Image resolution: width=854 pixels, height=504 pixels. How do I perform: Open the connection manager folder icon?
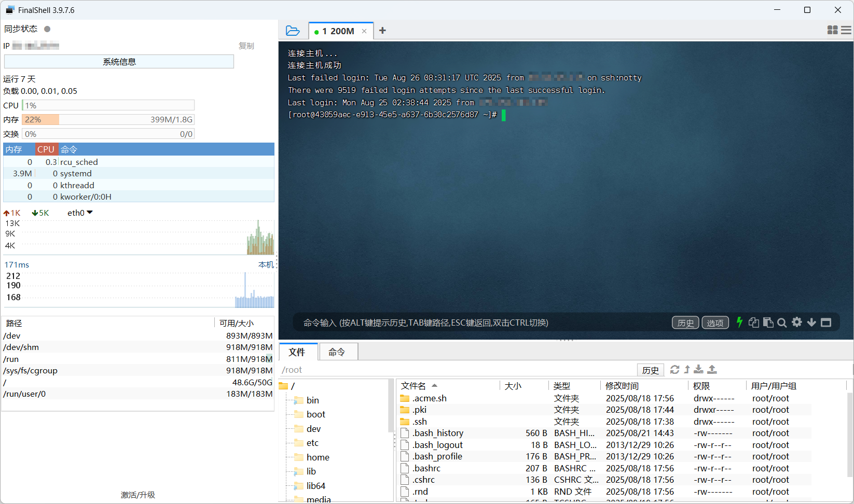pos(293,31)
